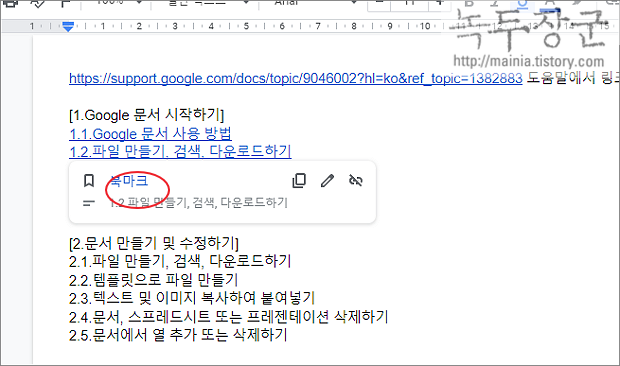620x366 pixels.
Task: Click the 2.2.템플릿으로 파일 만들기 line
Action: 153,280
